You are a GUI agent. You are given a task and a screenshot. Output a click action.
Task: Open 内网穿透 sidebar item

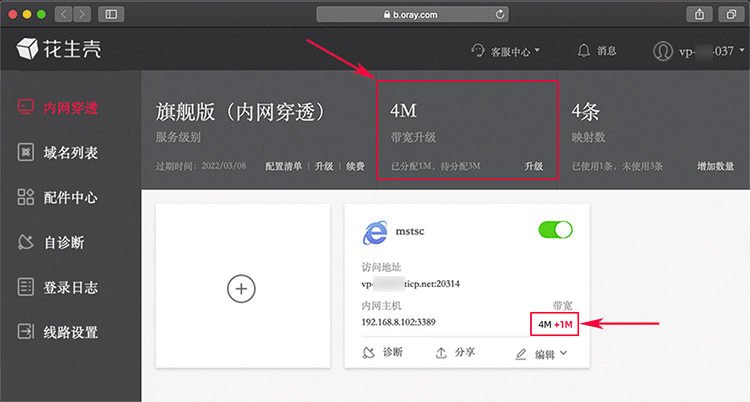(x=58, y=108)
